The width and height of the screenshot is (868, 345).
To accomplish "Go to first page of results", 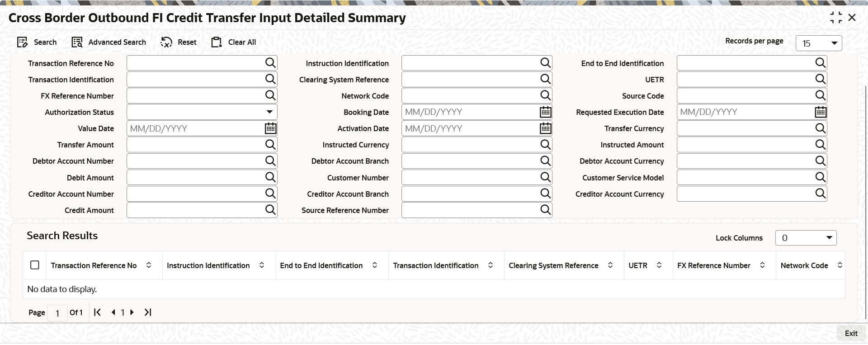I will (97, 312).
